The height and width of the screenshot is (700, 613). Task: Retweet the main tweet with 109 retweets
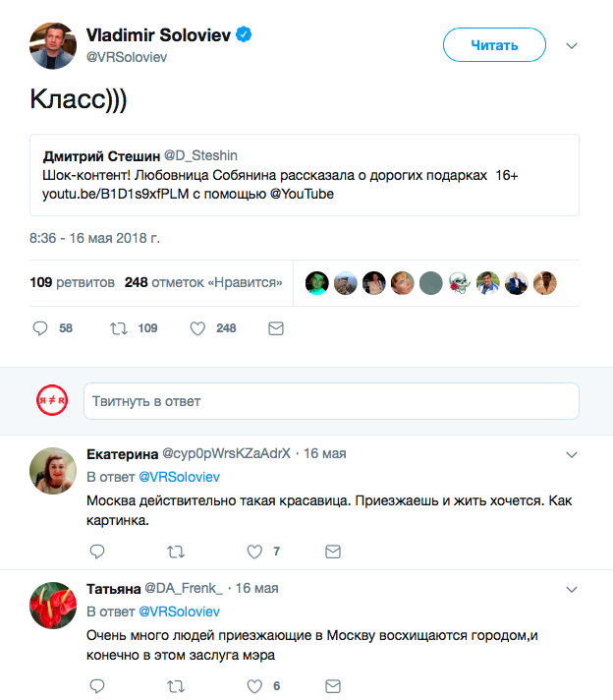point(119,328)
